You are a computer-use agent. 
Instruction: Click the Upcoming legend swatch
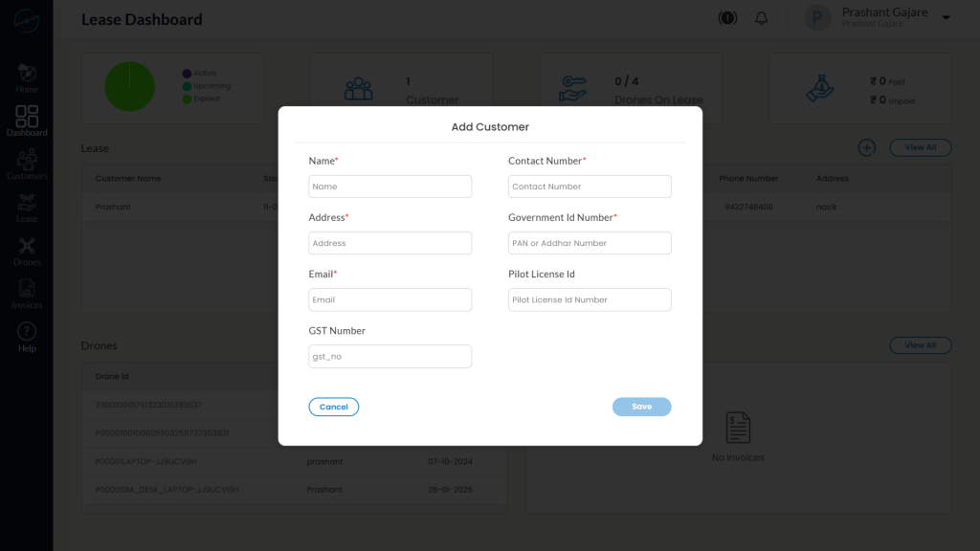(x=187, y=86)
